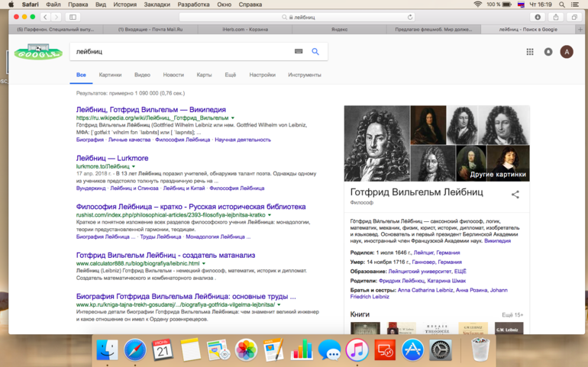Expand dropdown arrow next to Wikipedia URL
This screenshot has height=367, width=588.
233,118
